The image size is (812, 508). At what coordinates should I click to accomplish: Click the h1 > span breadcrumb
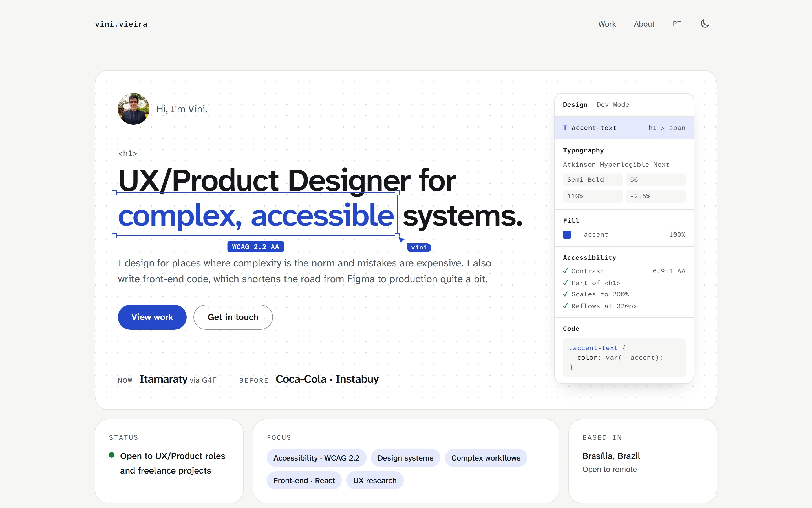coord(667,128)
